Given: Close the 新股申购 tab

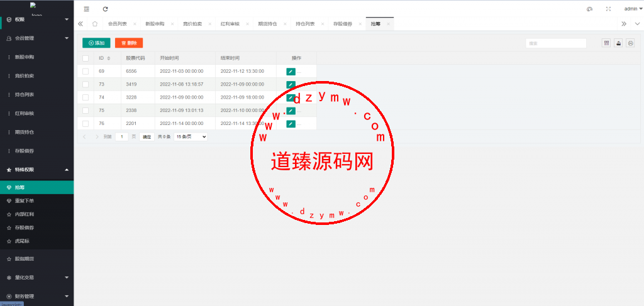Looking at the screenshot, I should point(172,24).
